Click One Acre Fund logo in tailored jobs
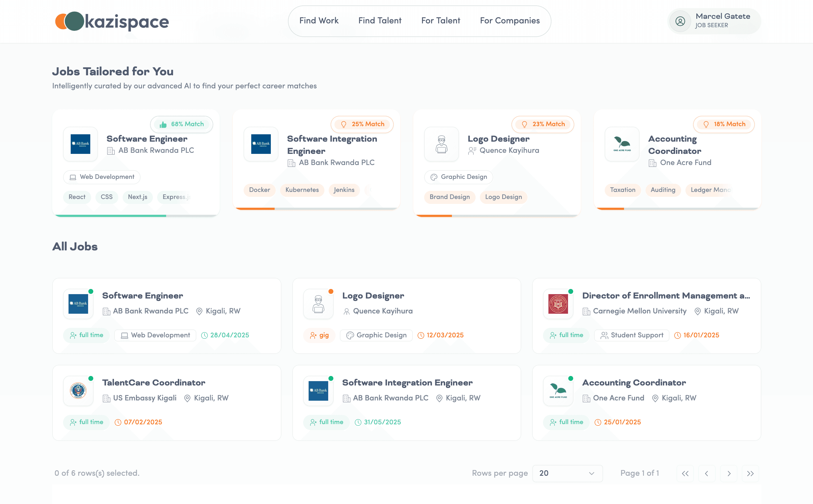Image resolution: width=813 pixels, height=504 pixels. (622, 144)
